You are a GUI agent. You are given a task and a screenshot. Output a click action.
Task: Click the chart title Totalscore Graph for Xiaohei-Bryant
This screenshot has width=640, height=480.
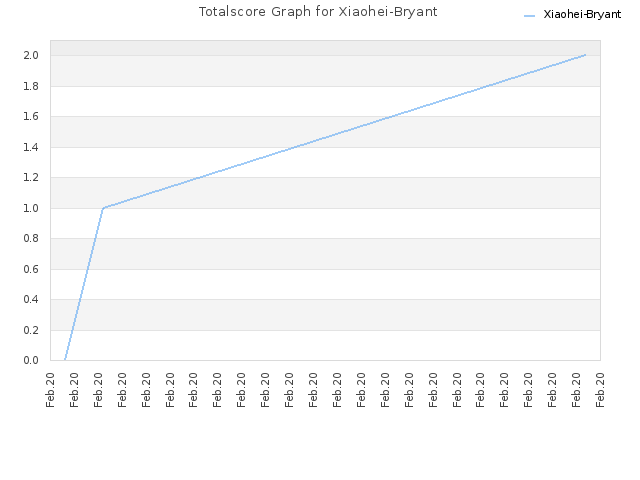tap(318, 12)
